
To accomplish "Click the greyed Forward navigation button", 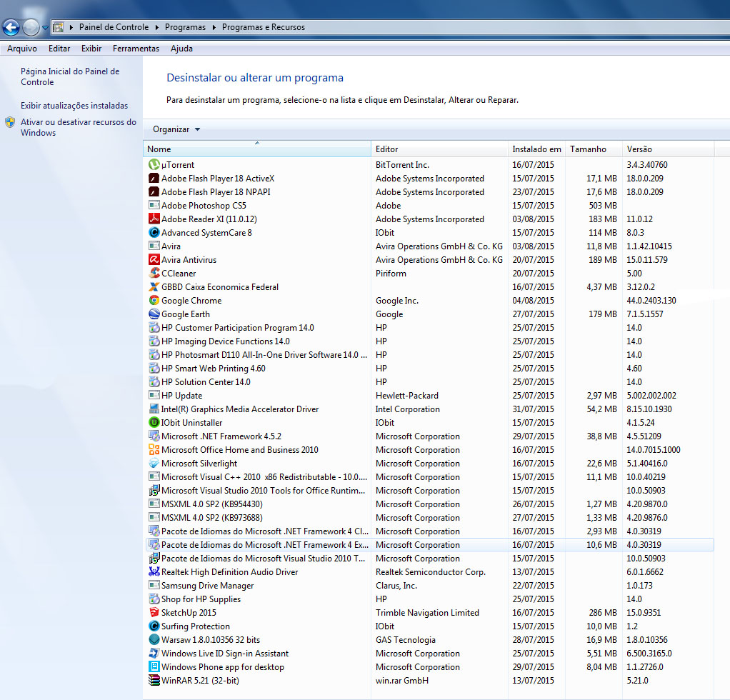I will [31, 27].
